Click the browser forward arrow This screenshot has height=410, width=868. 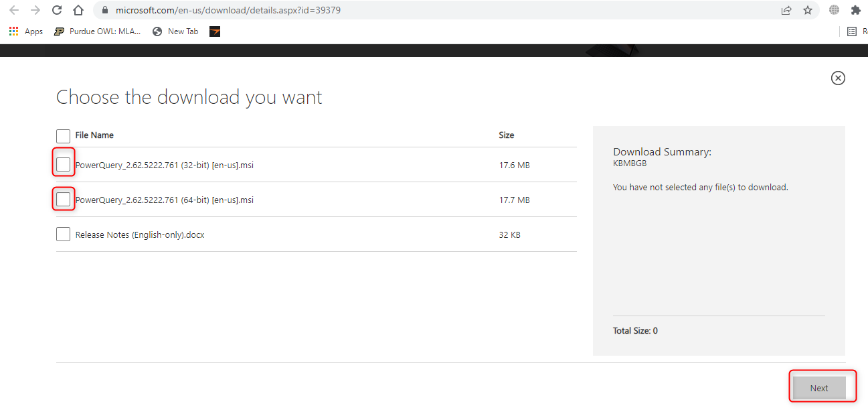pos(35,11)
